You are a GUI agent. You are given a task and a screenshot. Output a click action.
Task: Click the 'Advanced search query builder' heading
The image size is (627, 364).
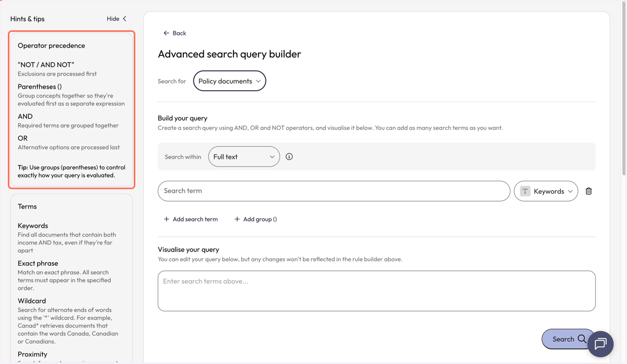tap(229, 54)
